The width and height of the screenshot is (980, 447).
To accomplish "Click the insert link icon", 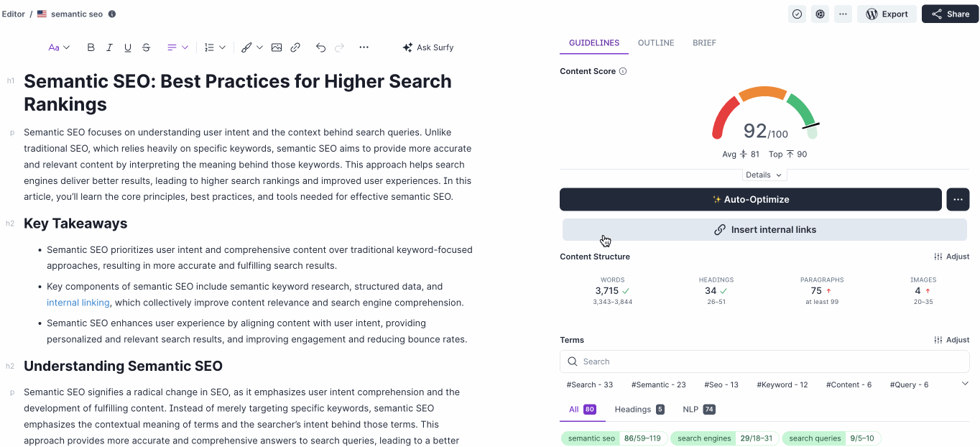I will click(295, 47).
